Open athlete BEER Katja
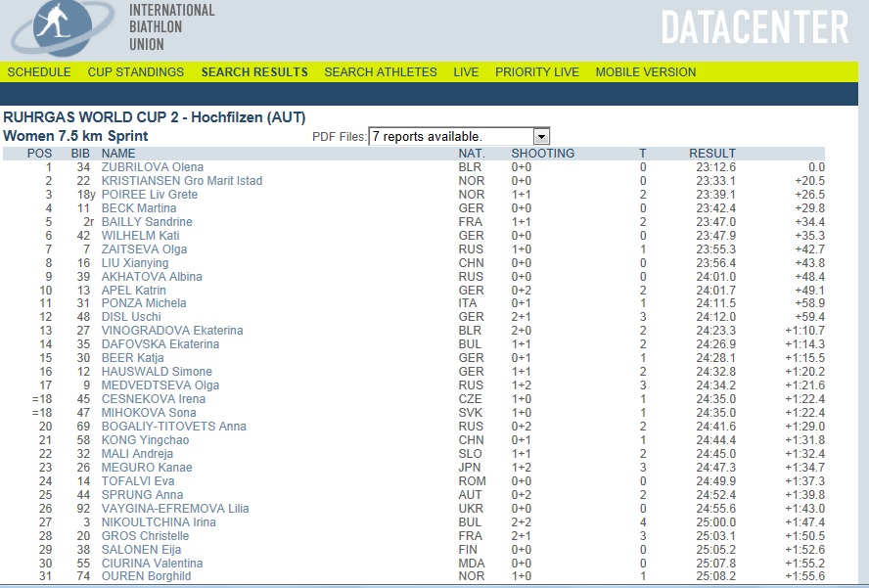This screenshot has width=869, height=588. tap(132, 358)
